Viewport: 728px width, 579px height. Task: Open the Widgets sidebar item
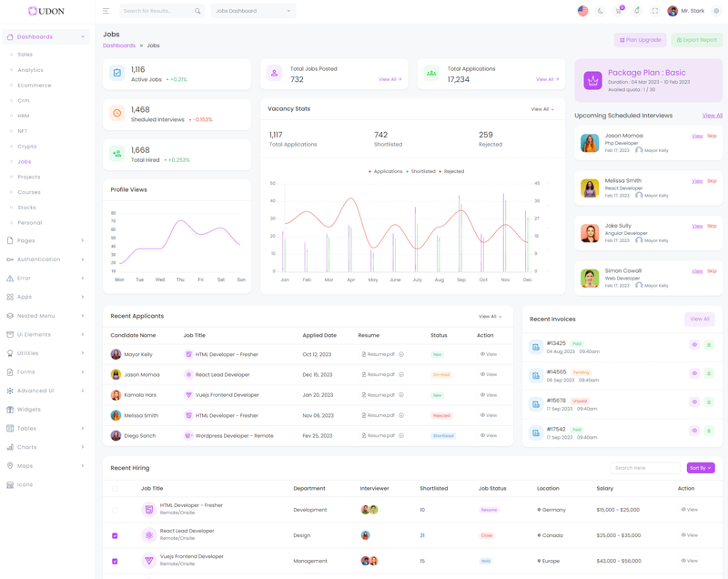pyautogui.click(x=28, y=410)
